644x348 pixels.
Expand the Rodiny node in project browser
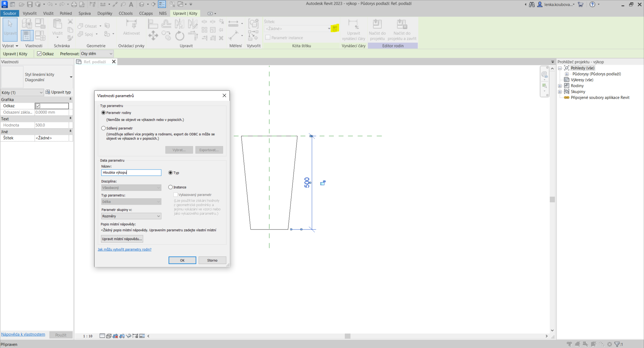coord(560,86)
